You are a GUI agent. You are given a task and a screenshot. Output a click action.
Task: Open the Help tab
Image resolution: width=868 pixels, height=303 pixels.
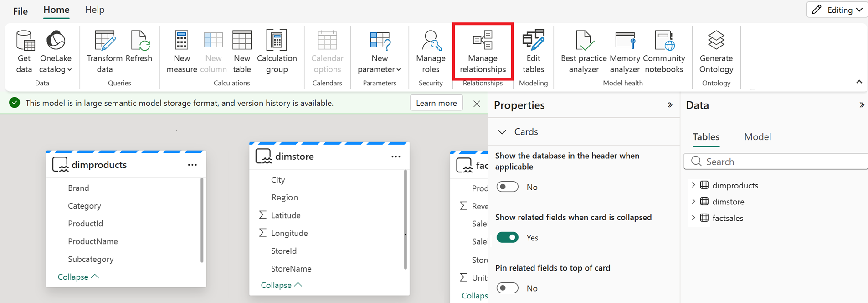[x=95, y=10]
